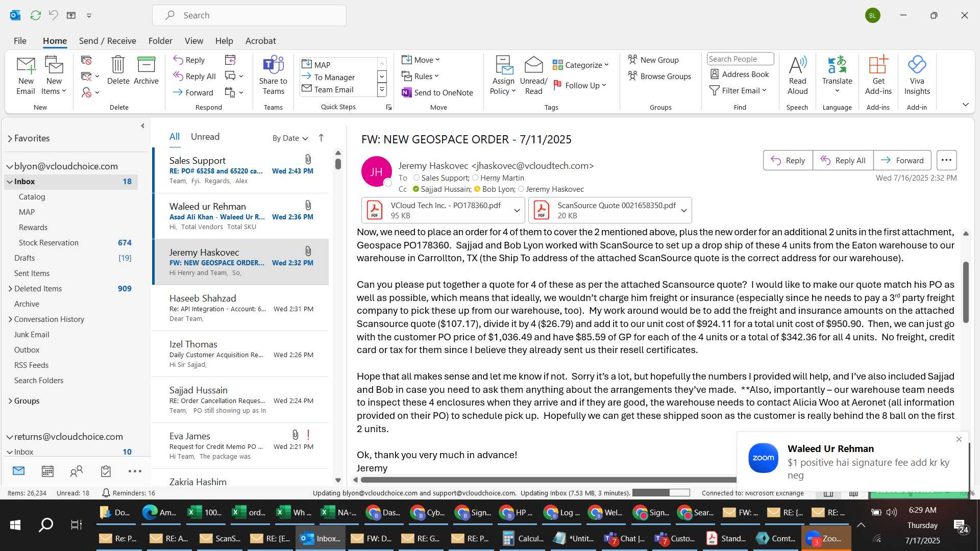Screen dimensions: 980x551
Task: Click the Search People input field
Action: (740, 59)
